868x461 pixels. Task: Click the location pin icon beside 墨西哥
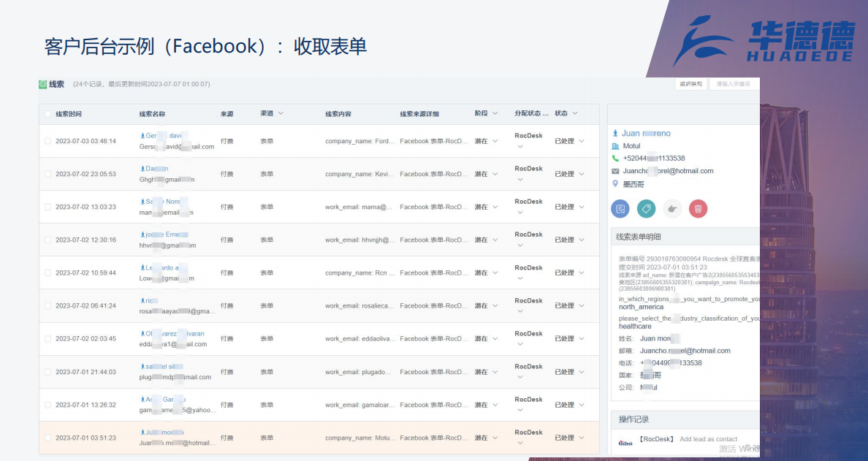[615, 184]
